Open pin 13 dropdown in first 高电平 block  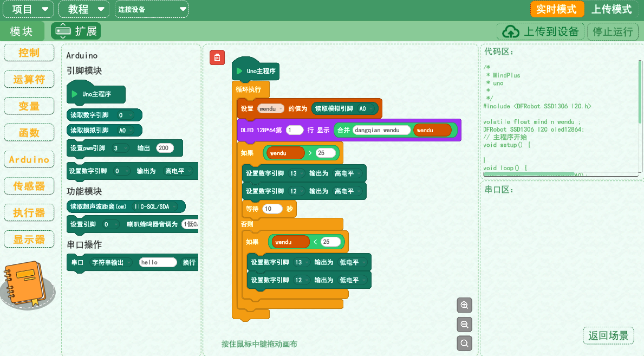coord(296,173)
